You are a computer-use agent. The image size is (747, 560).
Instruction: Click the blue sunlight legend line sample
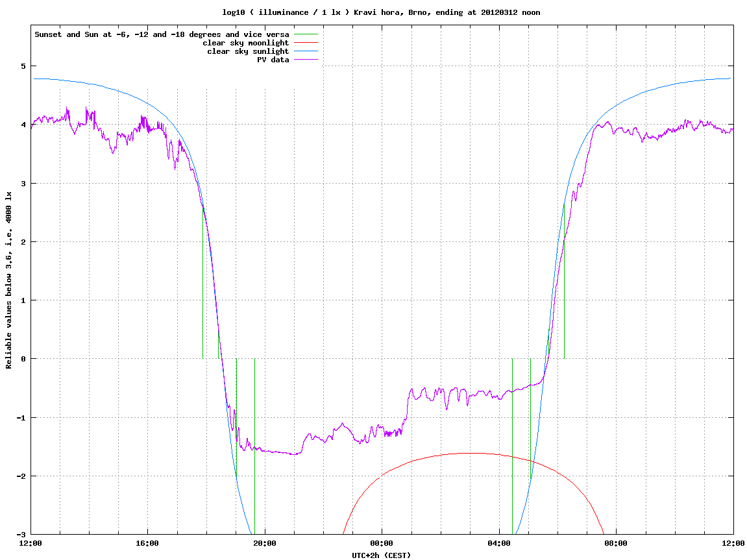click(x=306, y=51)
